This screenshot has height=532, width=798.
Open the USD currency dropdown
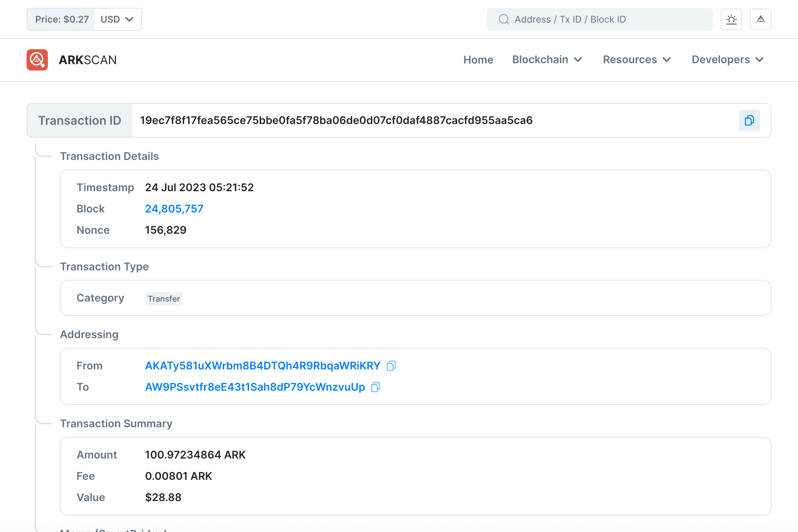[117, 19]
